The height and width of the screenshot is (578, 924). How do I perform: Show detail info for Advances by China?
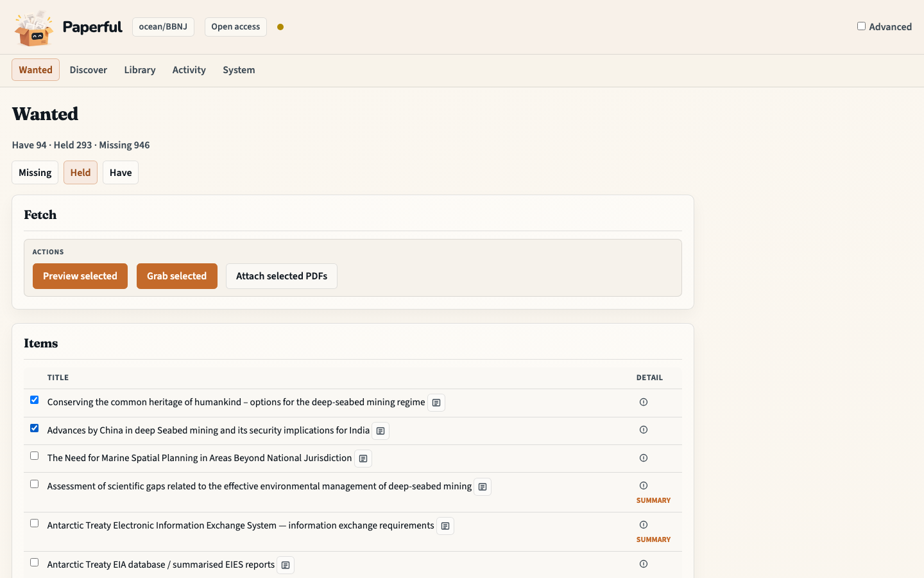pyautogui.click(x=644, y=430)
